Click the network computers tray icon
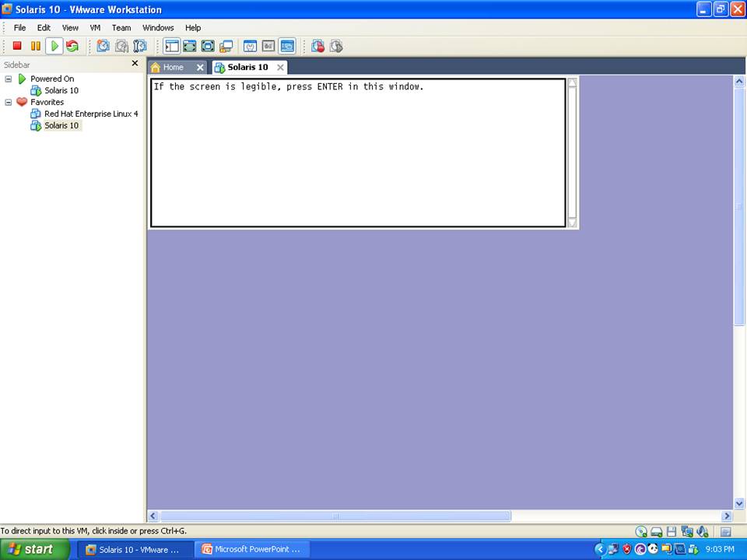The image size is (747, 560). tap(612, 550)
